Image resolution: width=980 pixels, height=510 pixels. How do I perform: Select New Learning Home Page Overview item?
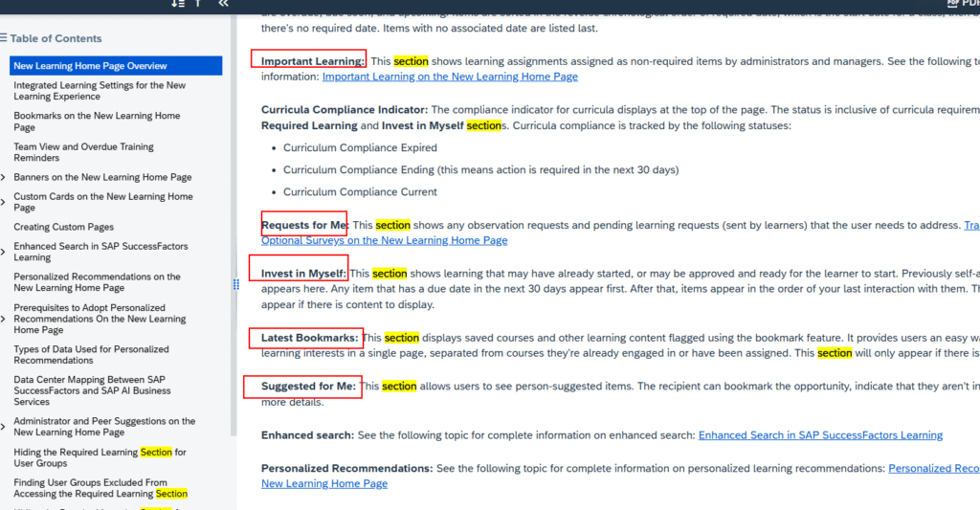[90, 66]
